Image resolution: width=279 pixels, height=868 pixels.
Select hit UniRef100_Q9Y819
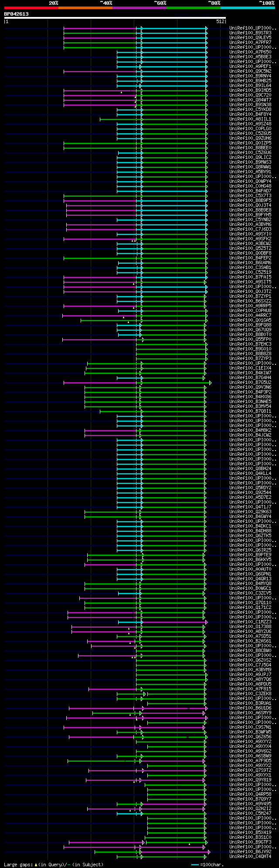coord(250,780)
